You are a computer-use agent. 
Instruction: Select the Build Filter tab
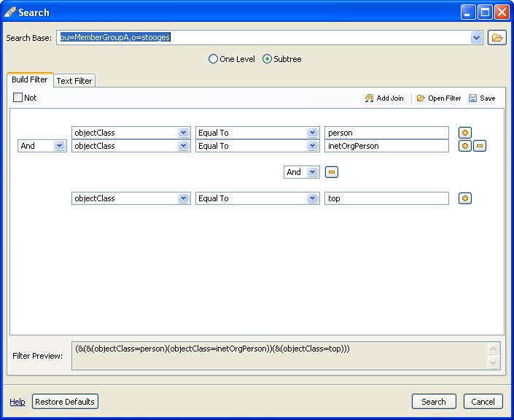[x=30, y=80]
